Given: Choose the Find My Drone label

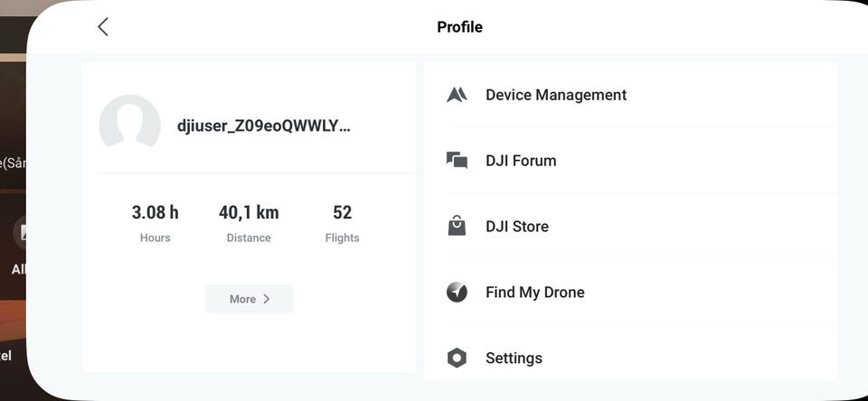Looking at the screenshot, I should pos(534,292).
